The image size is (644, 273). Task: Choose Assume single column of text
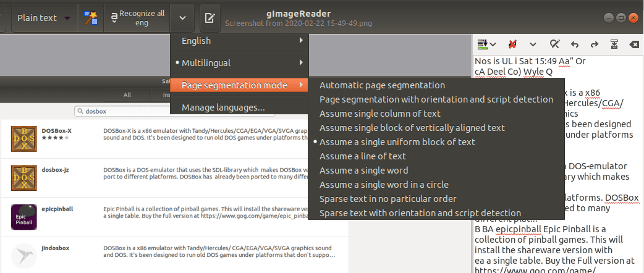click(x=436, y=114)
